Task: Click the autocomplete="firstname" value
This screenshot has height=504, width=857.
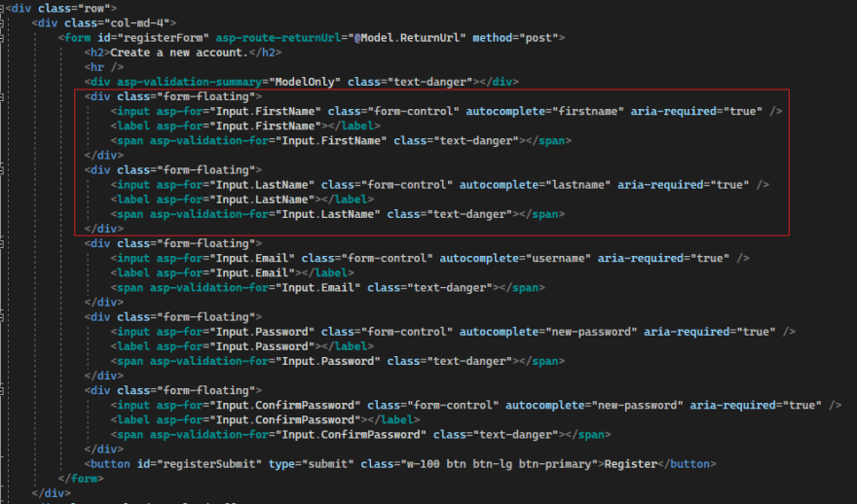Action: (x=588, y=111)
